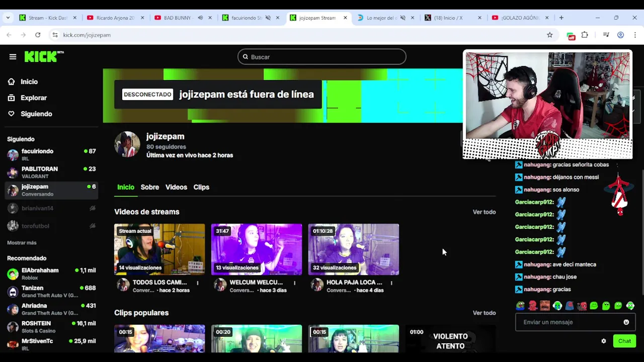Bookmark this page with star icon
This screenshot has width=644, height=362.
[x=550, y=35]
